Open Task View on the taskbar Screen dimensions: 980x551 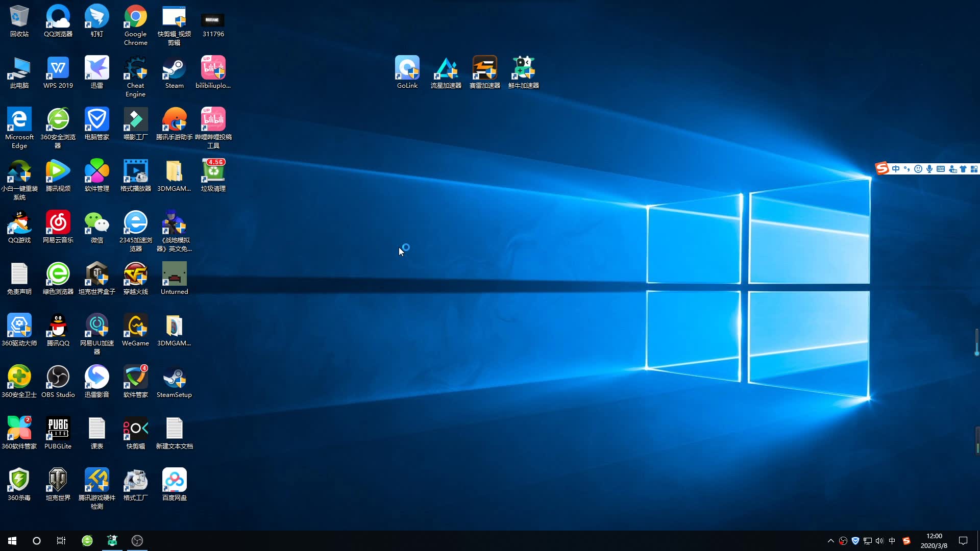coord(61,541)
